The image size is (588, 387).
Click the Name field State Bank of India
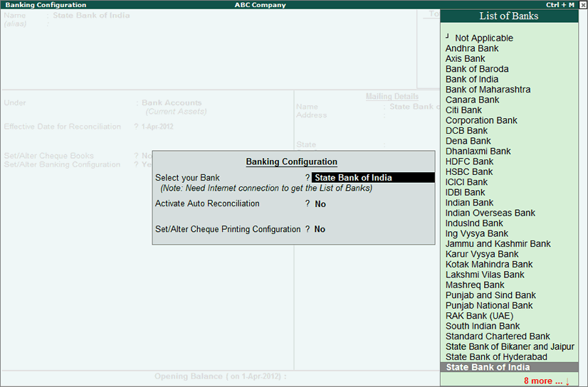(x=91, y=16)
